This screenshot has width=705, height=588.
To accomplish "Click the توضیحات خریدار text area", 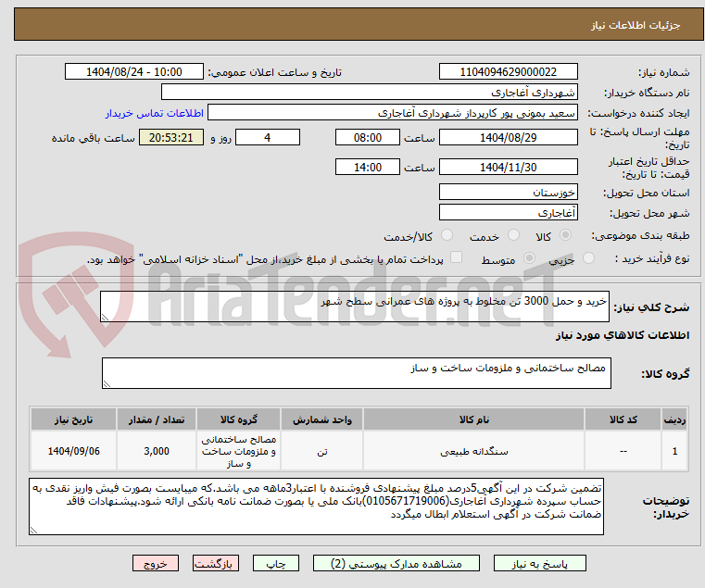I will point(316,507).
